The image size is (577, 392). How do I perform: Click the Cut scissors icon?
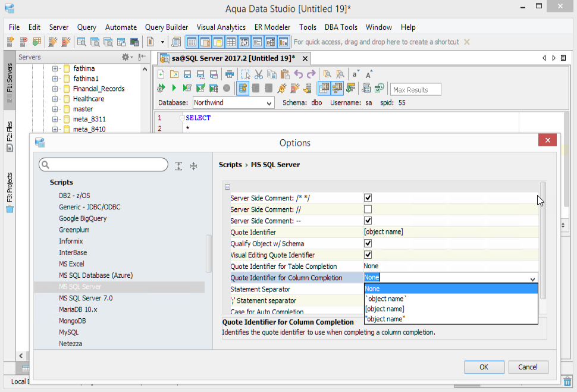[x=258, y=74]
